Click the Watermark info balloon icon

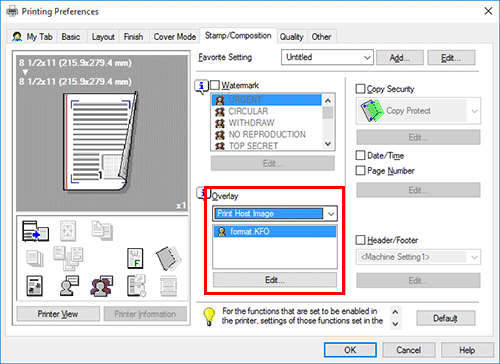[x=201, y=87]
